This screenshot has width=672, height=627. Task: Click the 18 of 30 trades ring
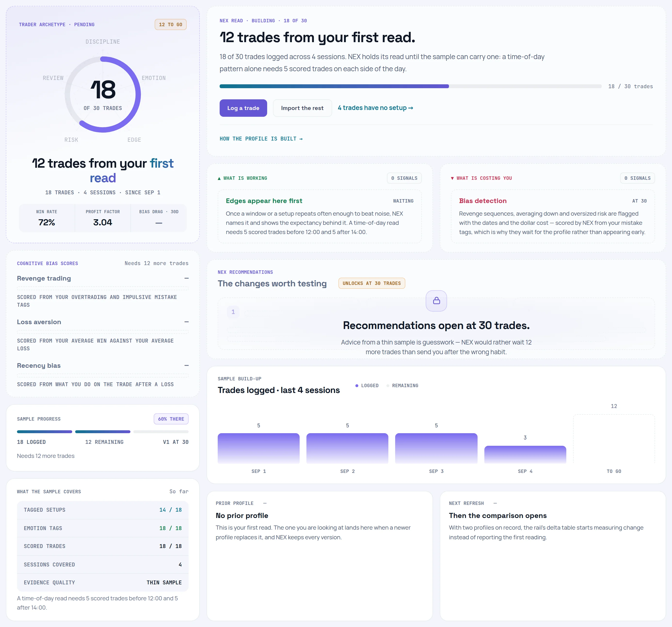103,94
